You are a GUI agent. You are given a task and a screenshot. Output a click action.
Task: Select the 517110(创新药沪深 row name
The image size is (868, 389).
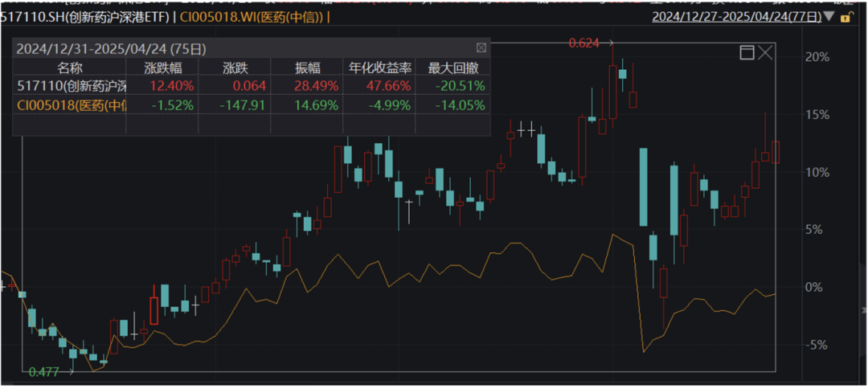72,86
